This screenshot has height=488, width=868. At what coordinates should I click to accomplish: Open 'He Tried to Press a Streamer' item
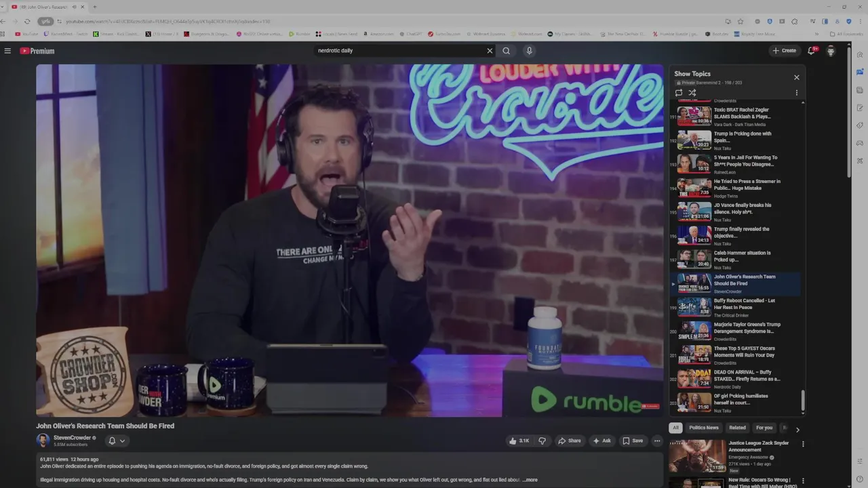(x=736, y=188)
